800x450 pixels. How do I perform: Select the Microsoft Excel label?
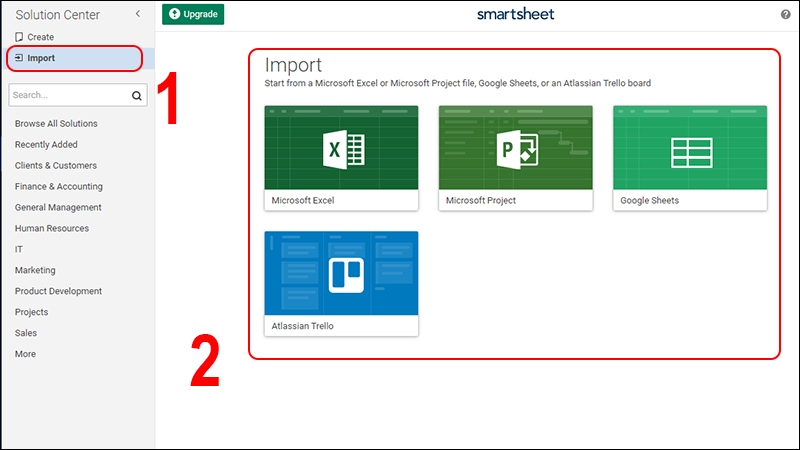(303, 201)
